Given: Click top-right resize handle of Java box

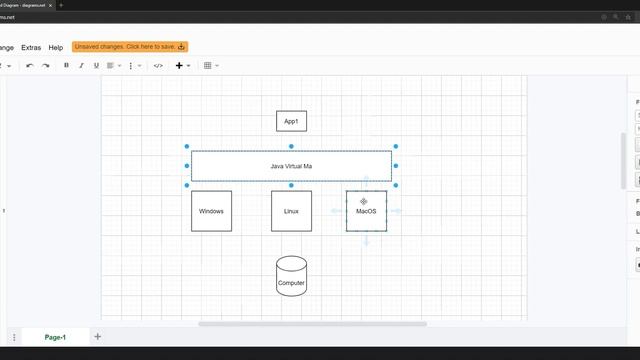Looking at the screenshot, I should click(x=396, y=146).
